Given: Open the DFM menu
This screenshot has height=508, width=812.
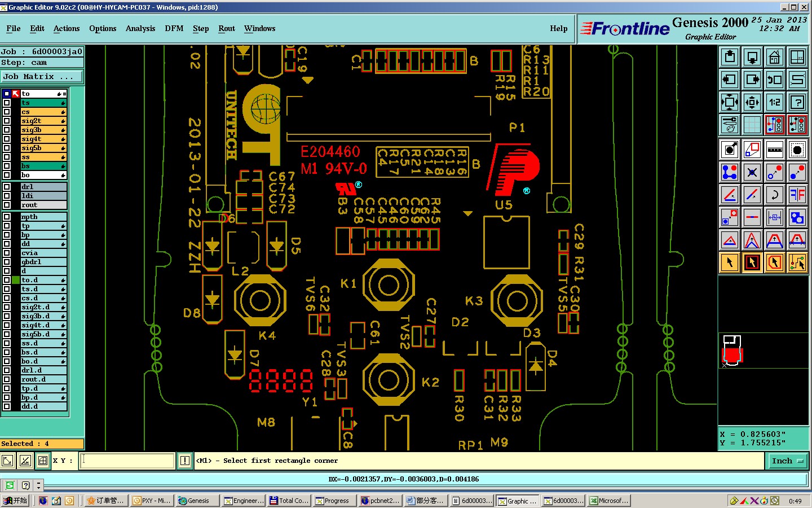Looking at the screenshot, I should click(x=174, y=28).
